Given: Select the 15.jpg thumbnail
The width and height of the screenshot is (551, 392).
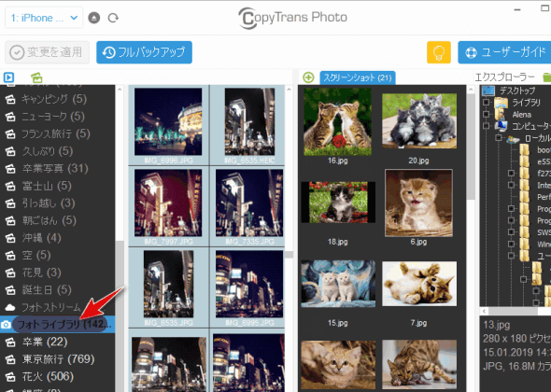Looking at the screenshot, I should [x=338, y=284].
